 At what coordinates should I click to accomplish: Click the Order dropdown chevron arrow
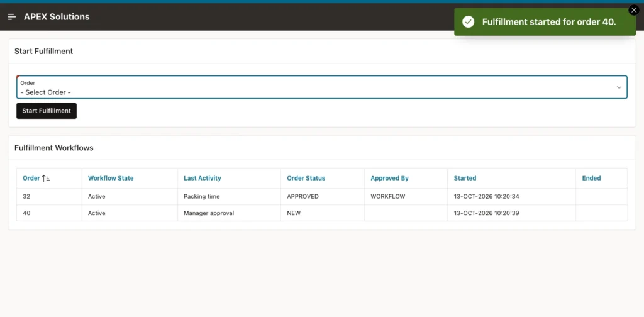619,87
